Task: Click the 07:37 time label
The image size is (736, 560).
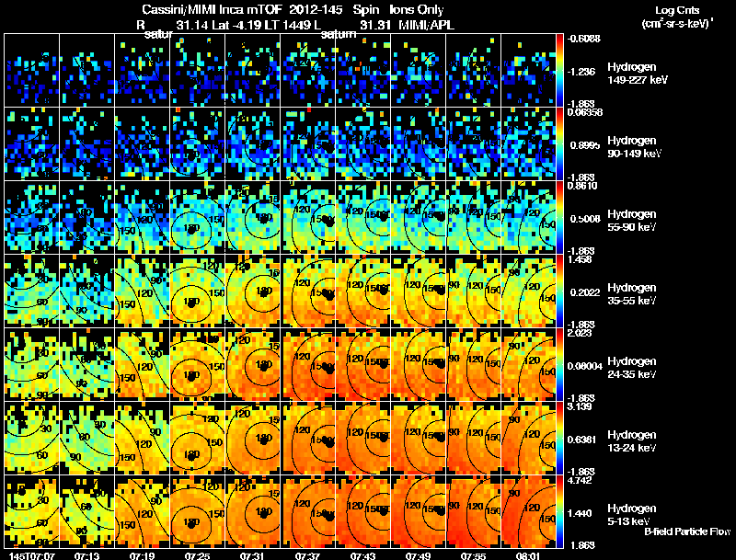Action: coord(307,555)
